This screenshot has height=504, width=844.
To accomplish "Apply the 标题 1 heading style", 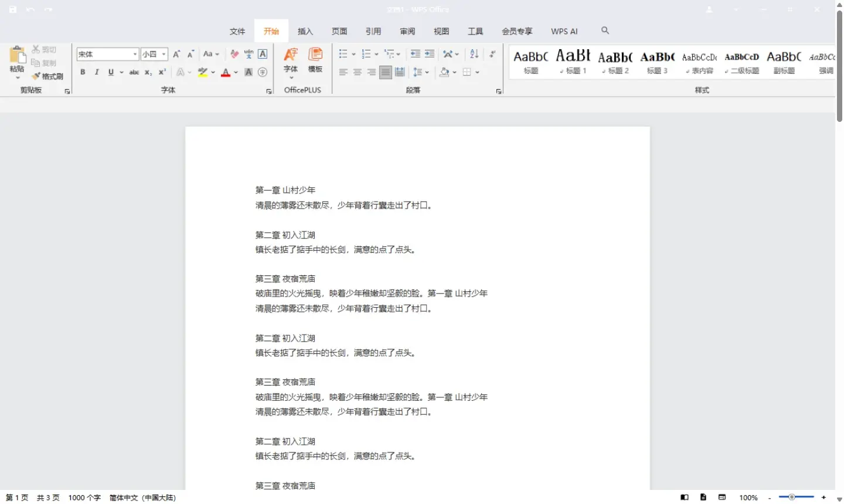I will [x=573, y=61].
